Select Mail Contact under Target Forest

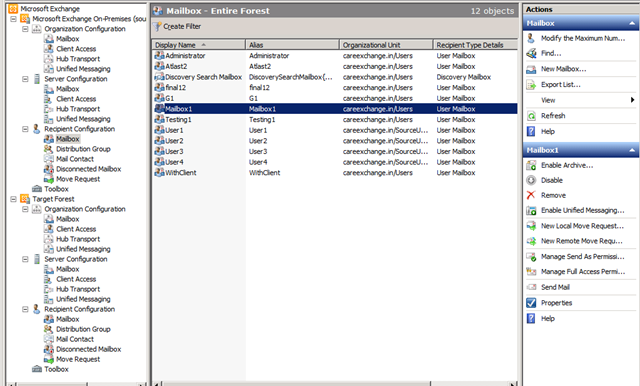click(75, 339)
